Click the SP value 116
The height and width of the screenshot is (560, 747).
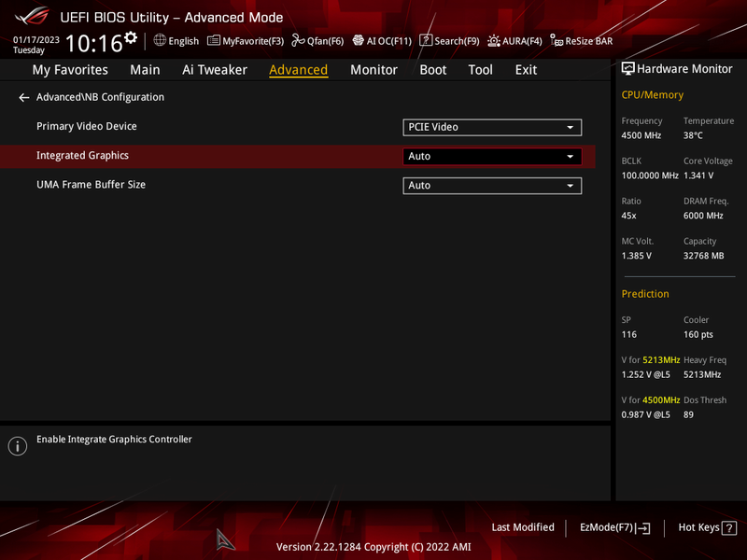(x=628, y=335)
